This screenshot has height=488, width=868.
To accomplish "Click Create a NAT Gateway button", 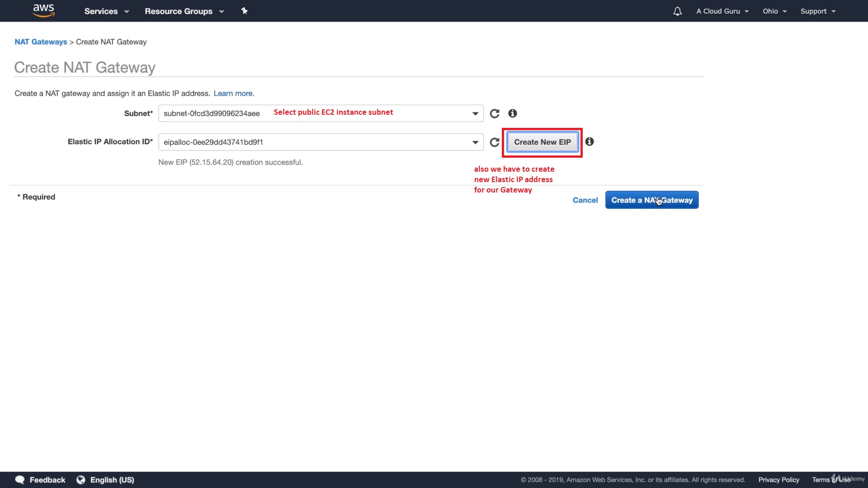I will (x=651, y=200).
